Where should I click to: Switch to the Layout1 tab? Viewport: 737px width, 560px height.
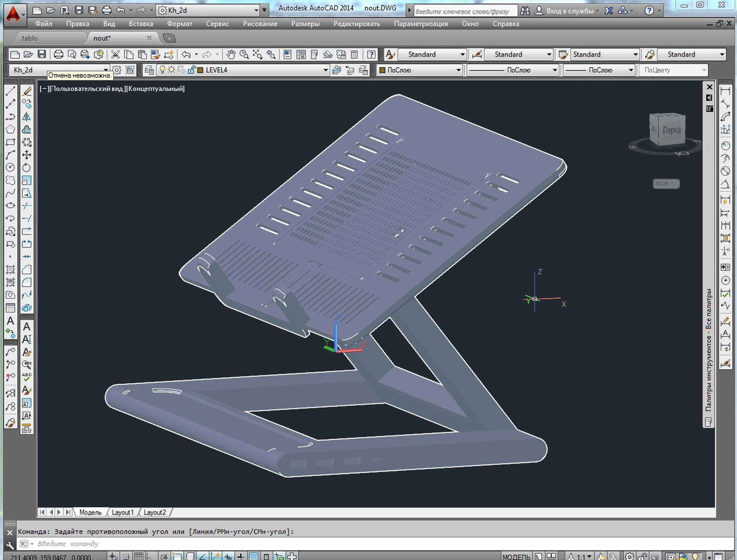(122, 512)
